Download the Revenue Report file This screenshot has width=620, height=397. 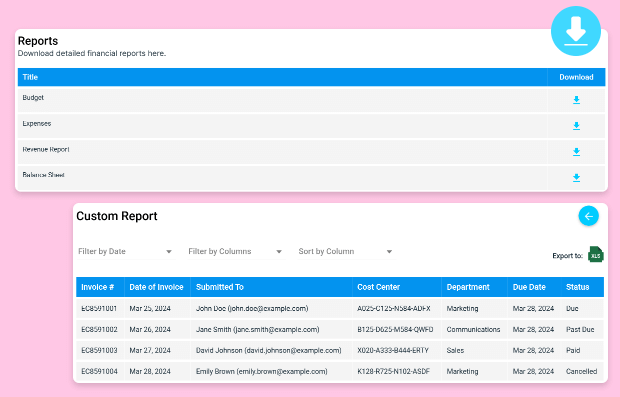577,152
